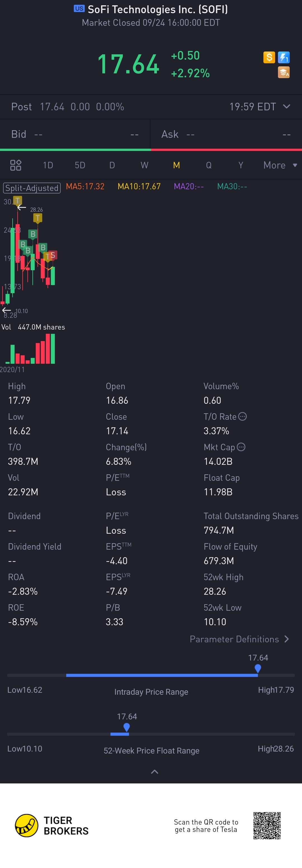
Task: Tap the stacked coins badge icon
Action: (284, 72)
